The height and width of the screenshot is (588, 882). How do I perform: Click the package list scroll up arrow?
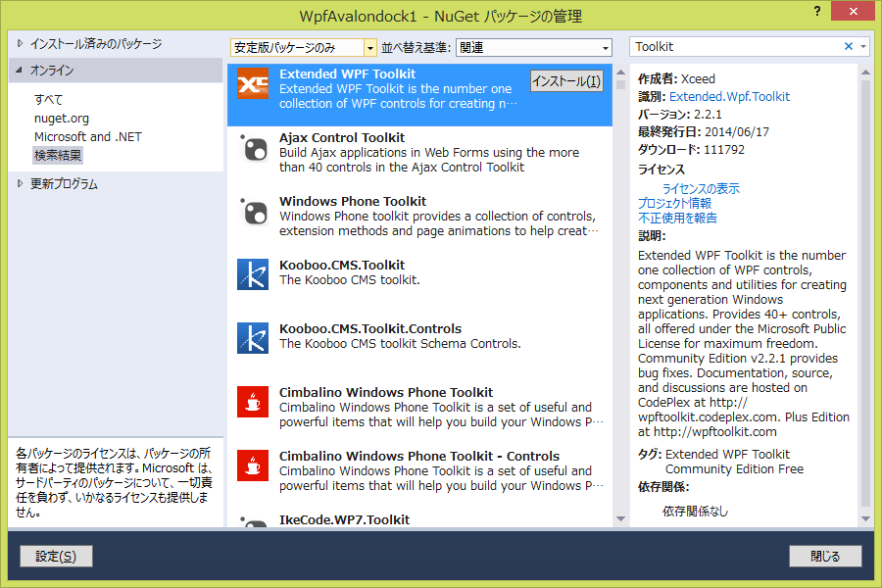click(620, 72)
